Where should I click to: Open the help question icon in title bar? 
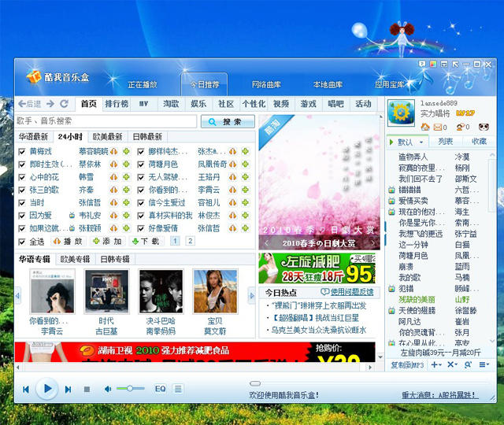tap(422, 64)
